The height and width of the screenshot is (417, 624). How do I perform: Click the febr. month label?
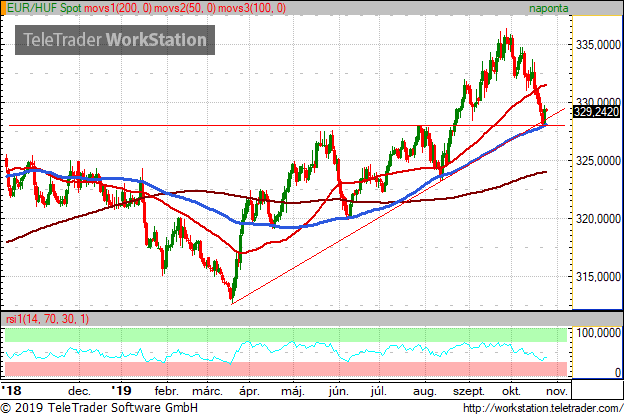166,391
